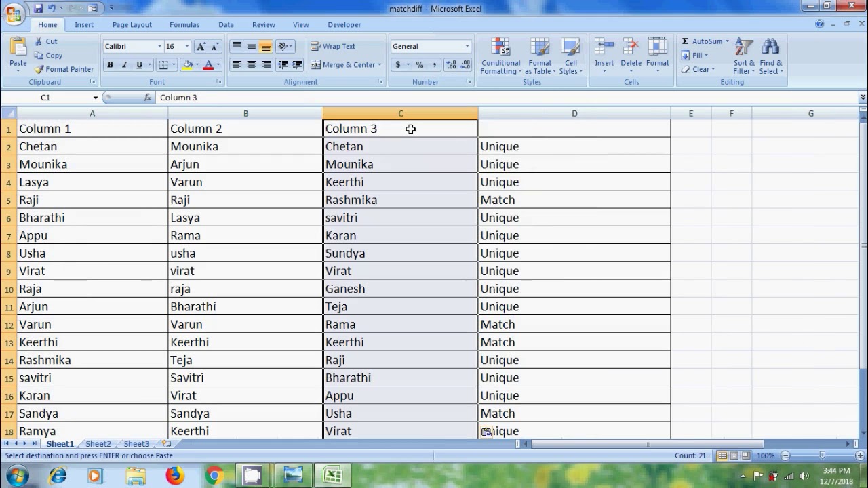This screenshot has height=488, width=868.
Task: Click the zoom slider handle
Action: pyautogui.click(x=822, y=455)
